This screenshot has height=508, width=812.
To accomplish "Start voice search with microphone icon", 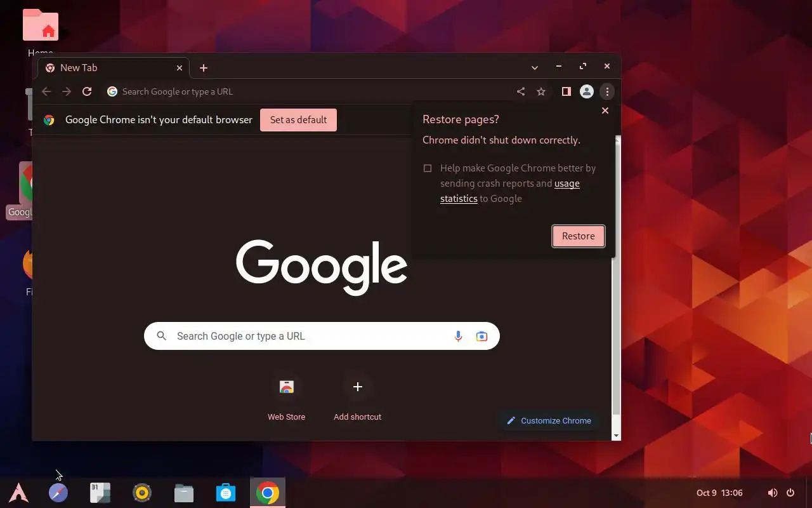I will pyautogui.click(x=458, y=336).
